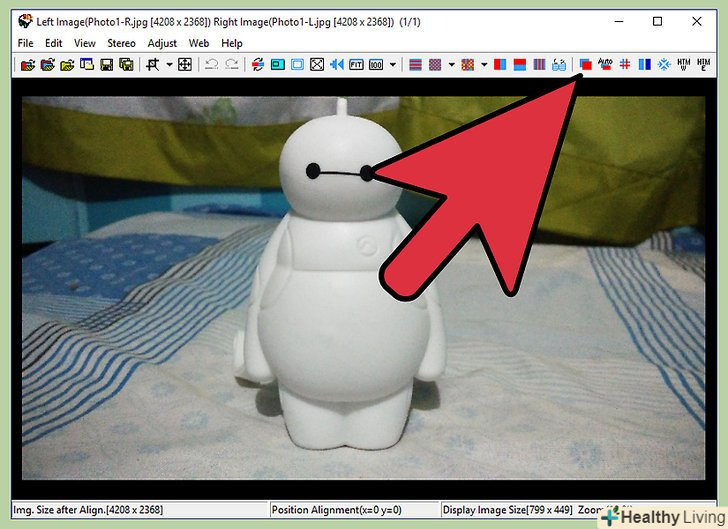This screenshot has height=529, width=728.
Task: Select interlaced horizontal stripes view icon
Action: pyautogui.click(x=416, y=65)
